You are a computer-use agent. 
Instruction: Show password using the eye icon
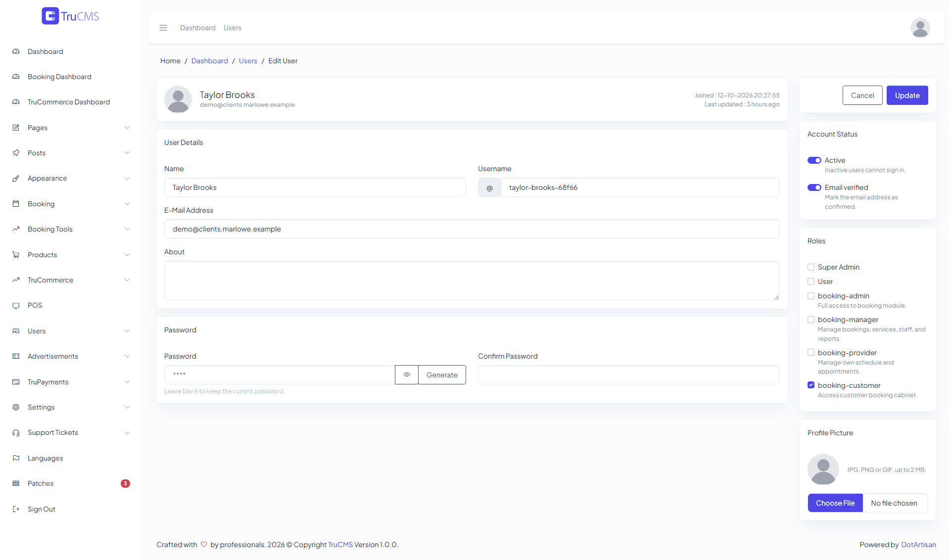click(x=407, y=375)
